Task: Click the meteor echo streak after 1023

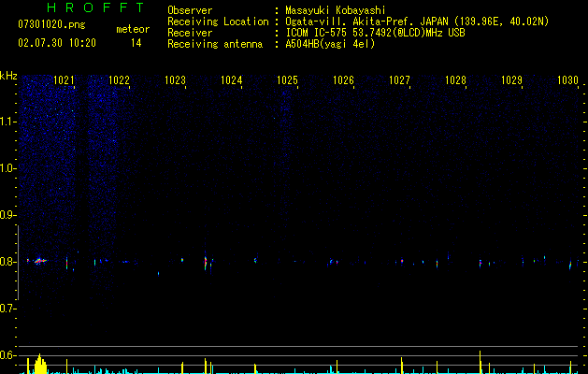Action: [x=206, y=263]
